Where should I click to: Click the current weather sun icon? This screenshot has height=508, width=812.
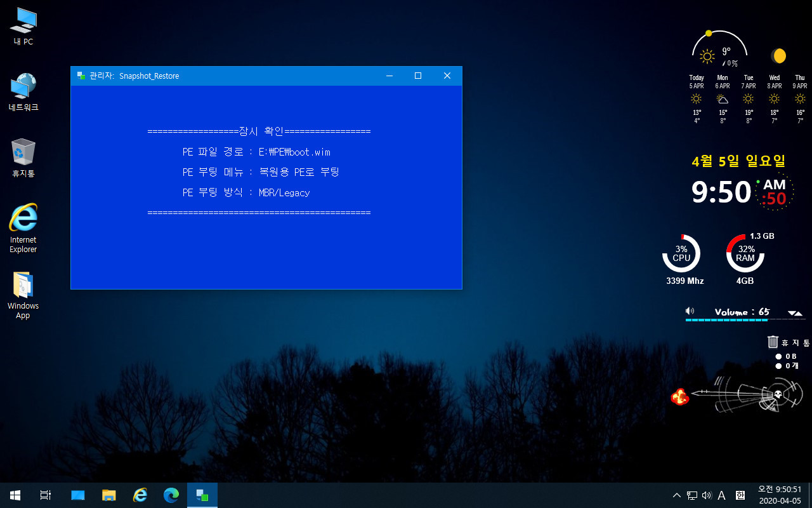(707, 56)
